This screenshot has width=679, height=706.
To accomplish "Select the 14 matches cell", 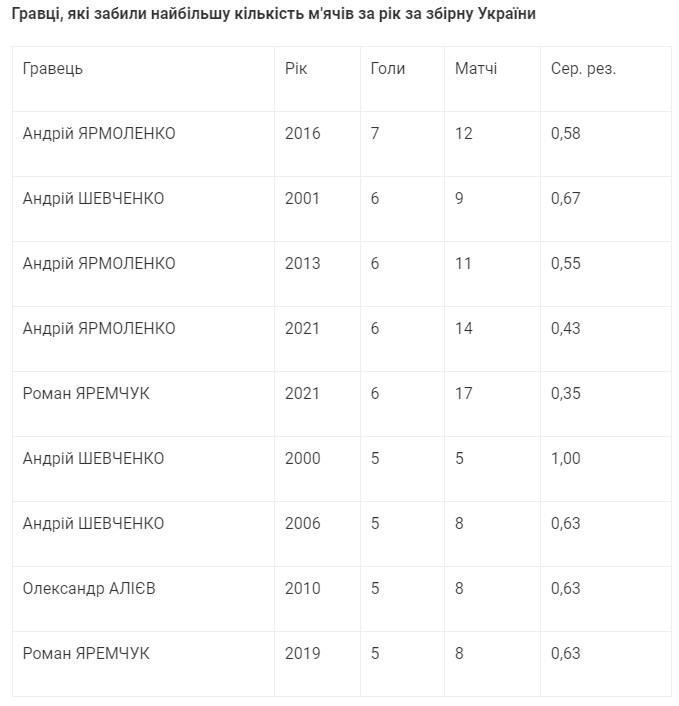I will click(463, 328).
